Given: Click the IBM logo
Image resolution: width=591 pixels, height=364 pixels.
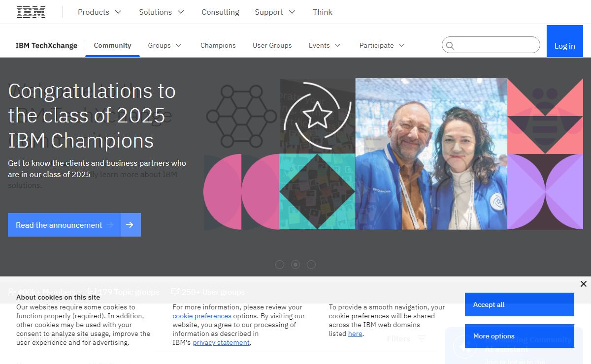Looking at the screenshot, I should pos(31,12).
